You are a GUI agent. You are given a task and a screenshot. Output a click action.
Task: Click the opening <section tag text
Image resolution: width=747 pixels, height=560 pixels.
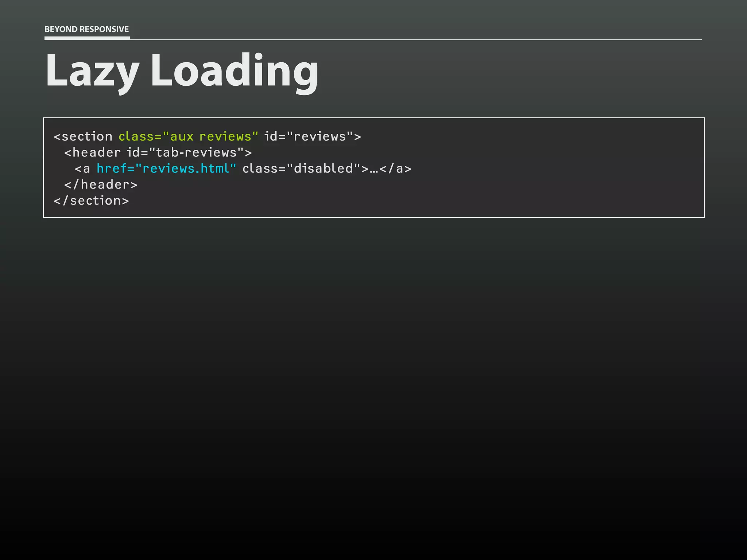point(83,136)
